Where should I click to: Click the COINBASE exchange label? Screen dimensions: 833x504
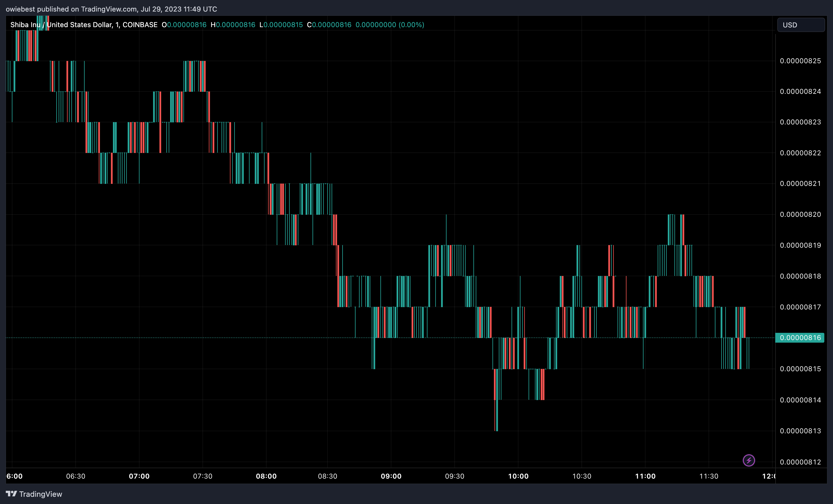click(x=140, y=25)
